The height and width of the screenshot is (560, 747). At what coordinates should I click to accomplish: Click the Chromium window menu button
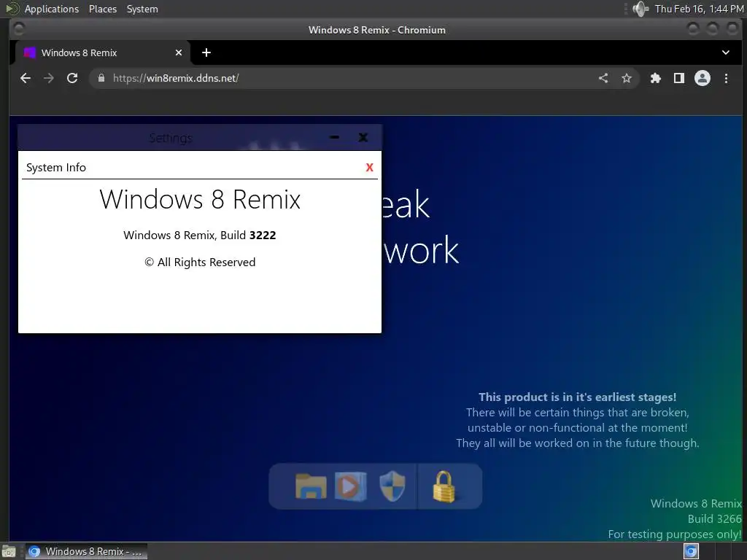(x=18, y=29)
